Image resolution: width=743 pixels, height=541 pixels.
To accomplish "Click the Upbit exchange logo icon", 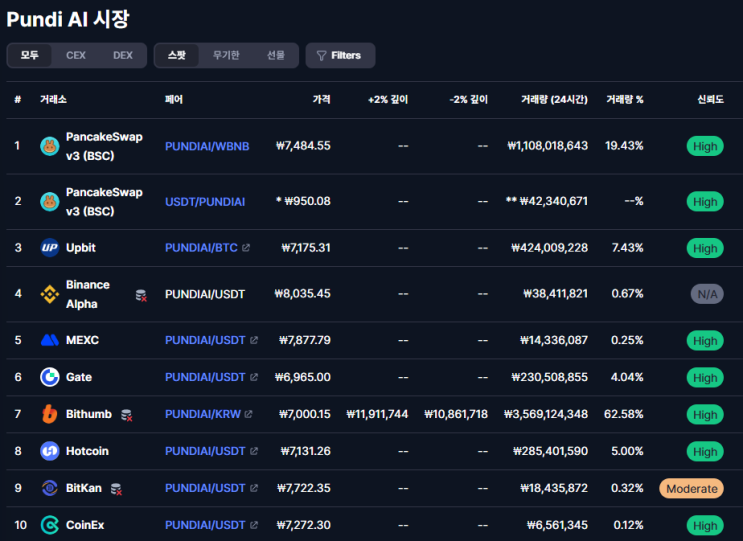I will [50, 248].
